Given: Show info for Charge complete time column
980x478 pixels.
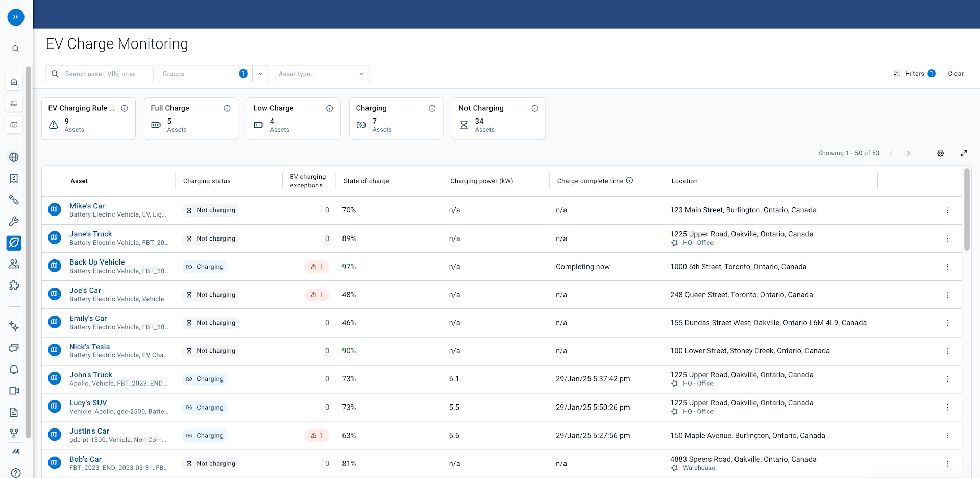Looking at the screenshot, I should tap(629, 180).
